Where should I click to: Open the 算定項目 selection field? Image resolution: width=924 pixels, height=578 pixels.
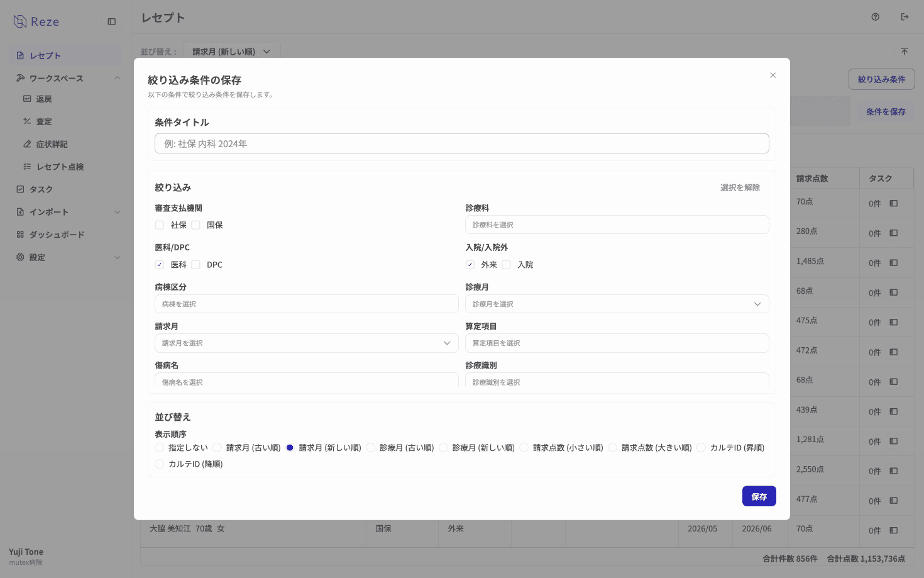coord(617,343)
